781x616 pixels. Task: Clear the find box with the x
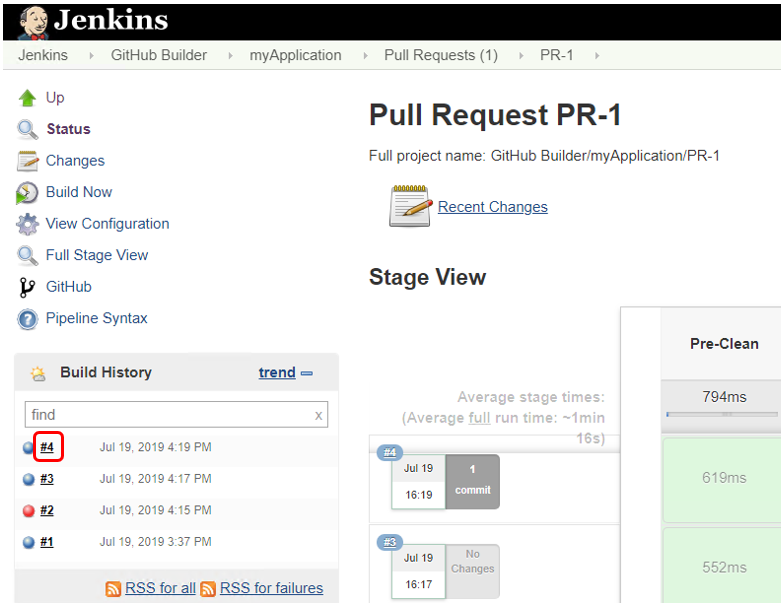pyautogui.click(x=318, y=415)
